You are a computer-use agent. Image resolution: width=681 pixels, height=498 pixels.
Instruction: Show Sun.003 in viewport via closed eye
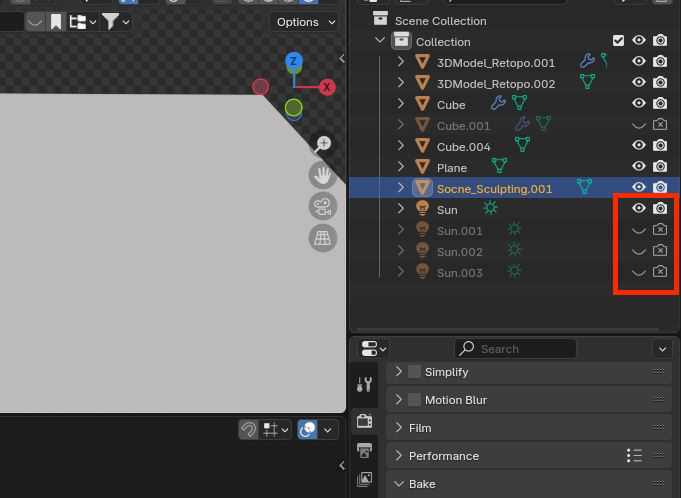tap(639, 272)
